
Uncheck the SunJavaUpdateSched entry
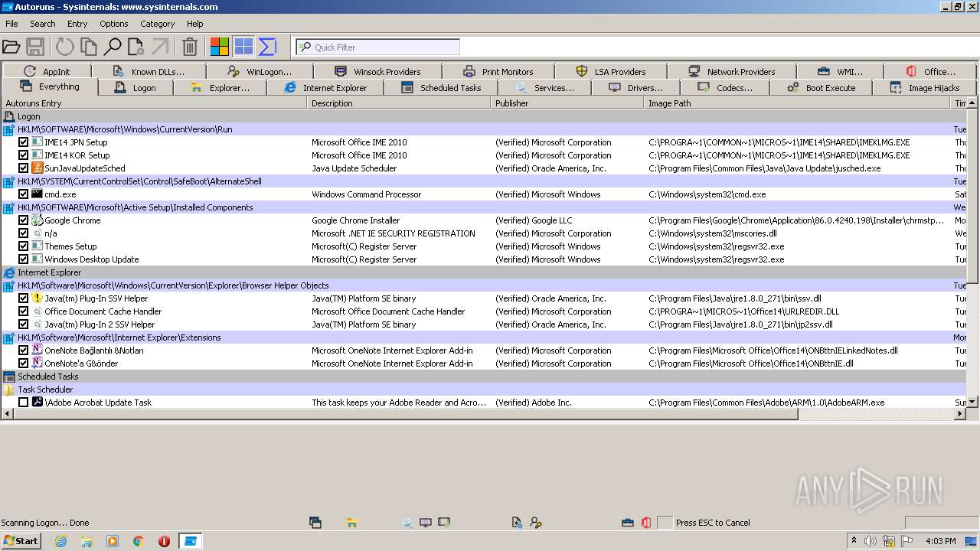pyautogui.click(x=23, y=168)
